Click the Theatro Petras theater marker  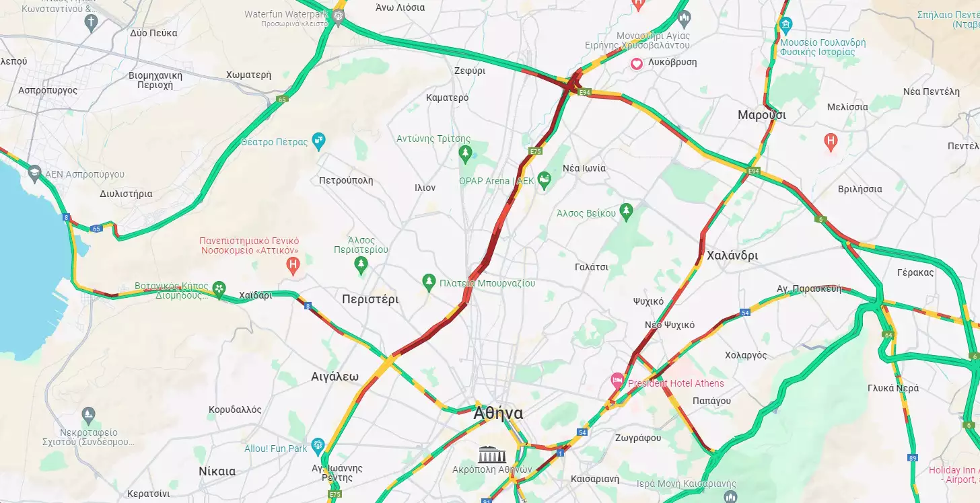click(x=318, y=141)
